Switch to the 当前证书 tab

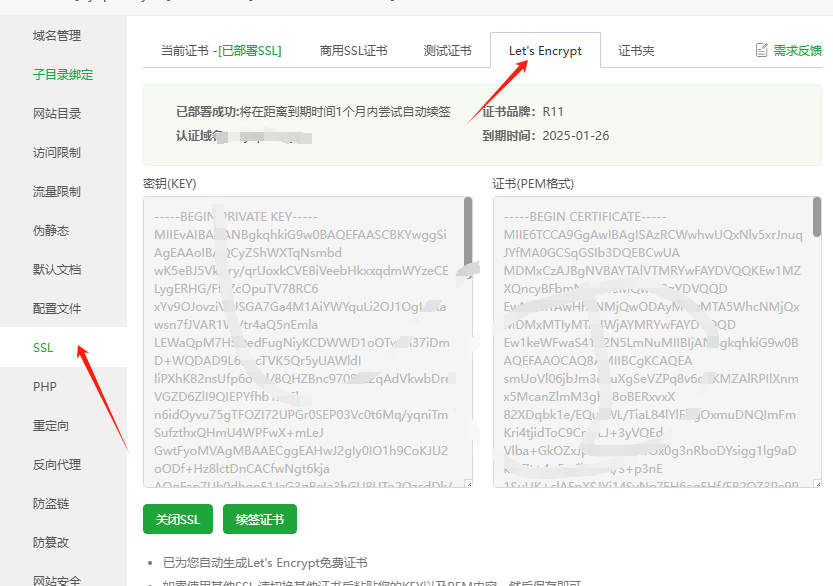[x=221, y=51]
